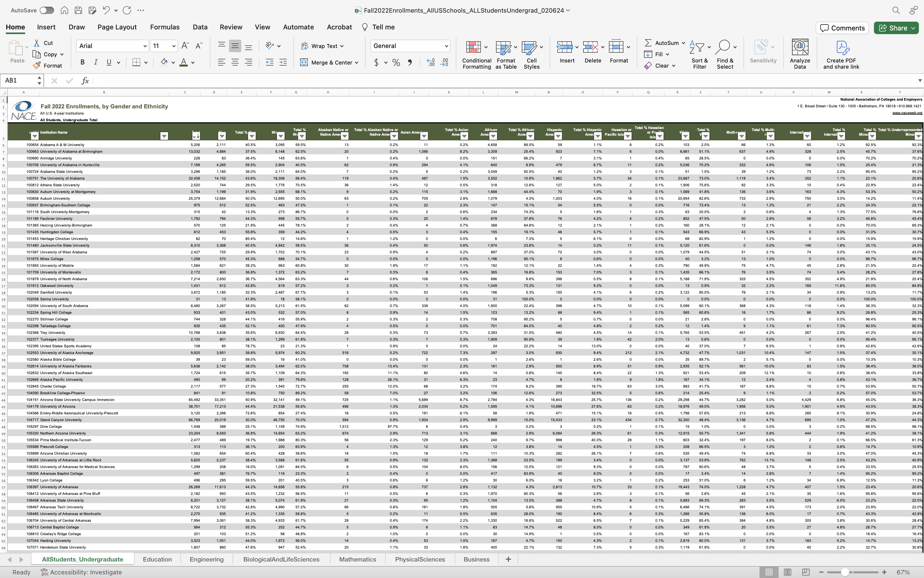Switch to the Engineering sheet tab
Screen dimensions: 924x578
[207, 559]
